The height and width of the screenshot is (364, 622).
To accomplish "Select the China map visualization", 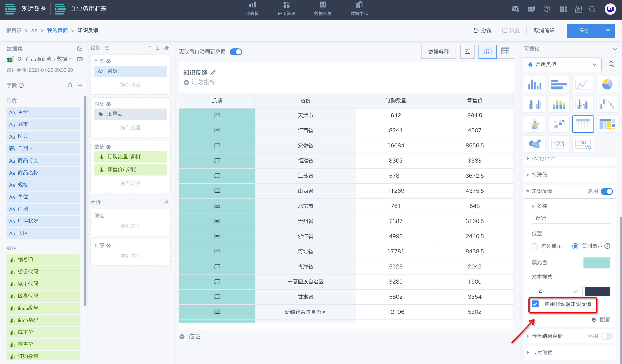I will click(x=535, y=144).
